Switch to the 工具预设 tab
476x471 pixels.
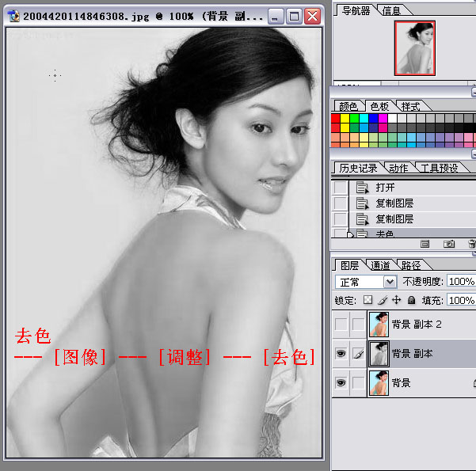tap(440, 168)
